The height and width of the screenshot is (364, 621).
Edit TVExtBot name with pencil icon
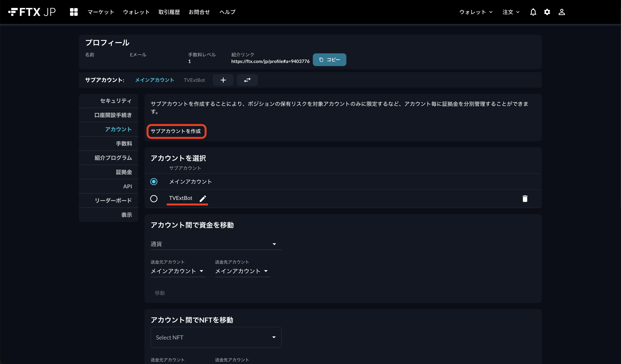(203, 198)
